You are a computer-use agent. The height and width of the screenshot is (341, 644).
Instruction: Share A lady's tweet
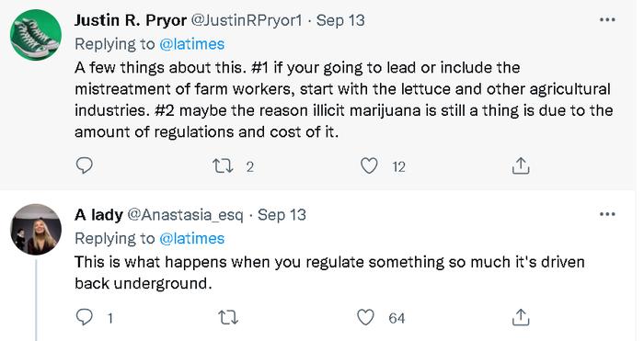(x=521, y=317)
